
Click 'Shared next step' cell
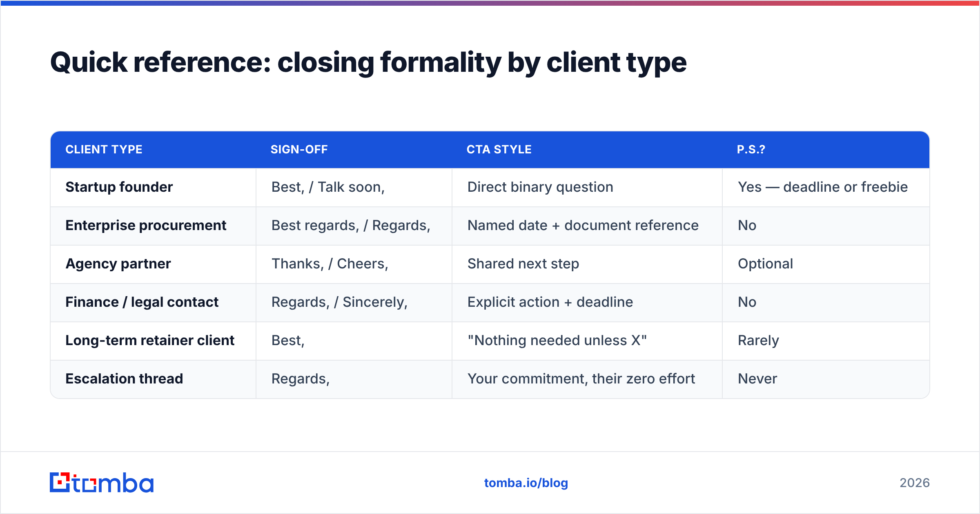point(587,264)
